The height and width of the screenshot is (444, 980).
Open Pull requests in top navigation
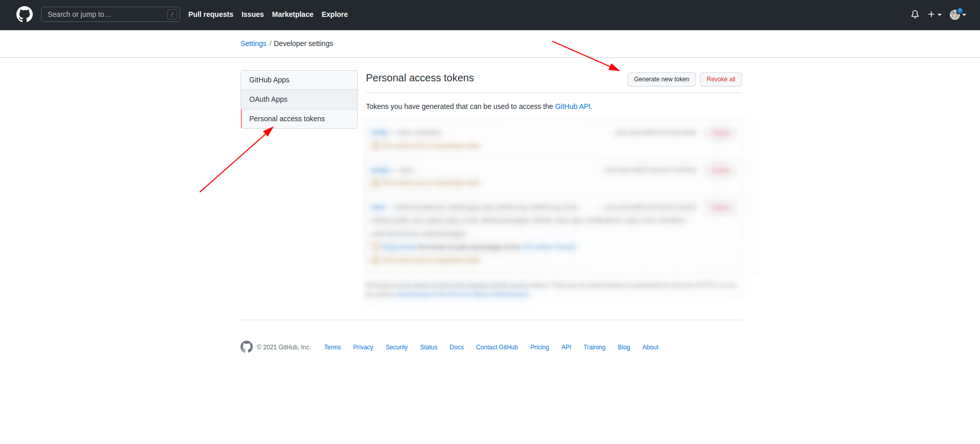[x=210, y=14]
